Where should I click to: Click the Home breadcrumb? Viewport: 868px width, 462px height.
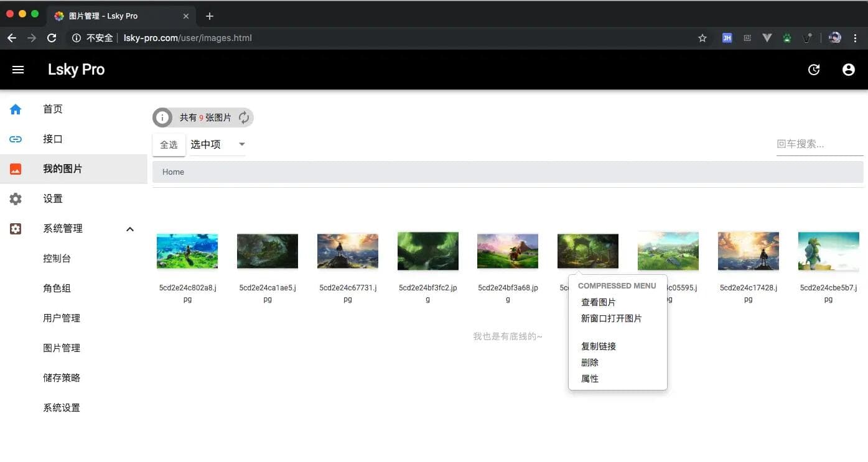(x=173, y=172)
